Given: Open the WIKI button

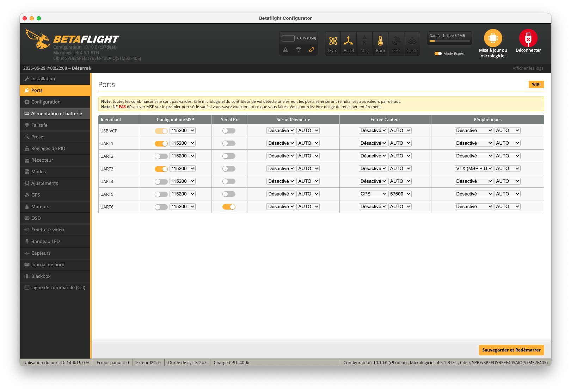Looking at the screenshot, I should (536, 84).
